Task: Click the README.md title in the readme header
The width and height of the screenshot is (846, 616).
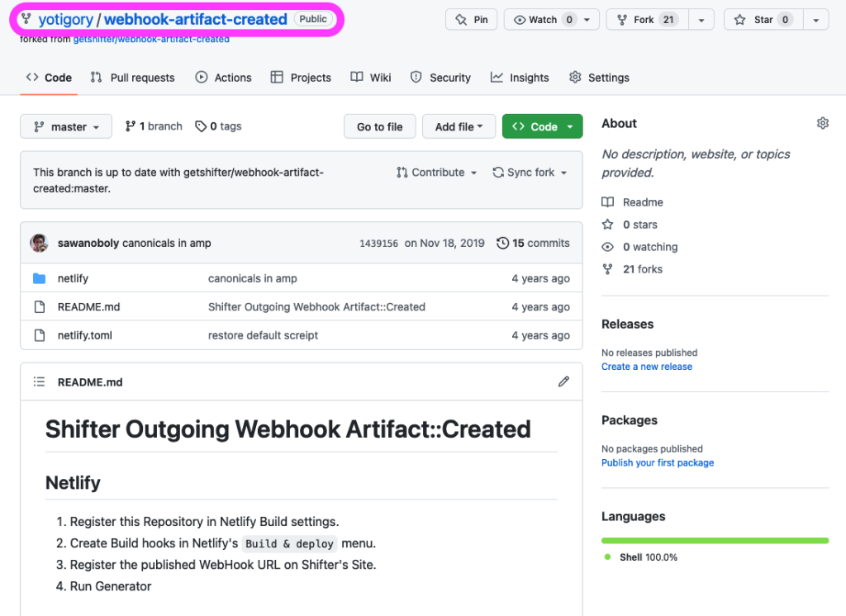Action: pyautogui.click(x=90, y=381)
